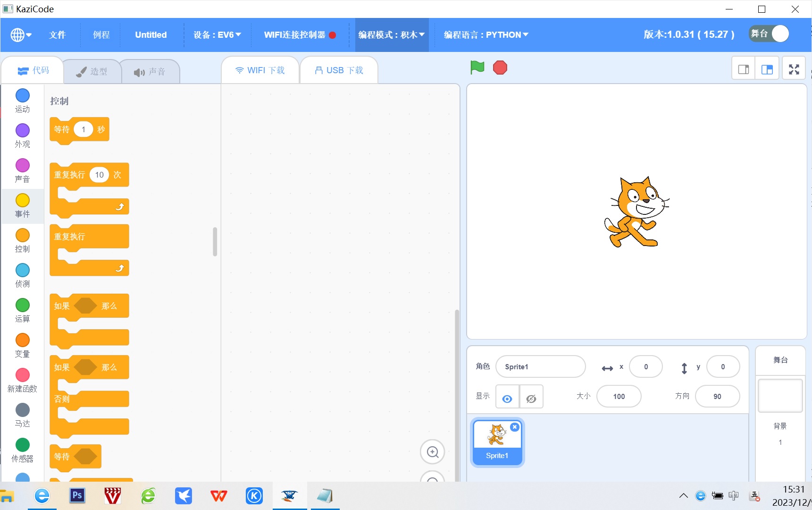The height and width of the screenshot is (510, 812).
Task: Show the sprite with eye icon
Action: point(507,397)
